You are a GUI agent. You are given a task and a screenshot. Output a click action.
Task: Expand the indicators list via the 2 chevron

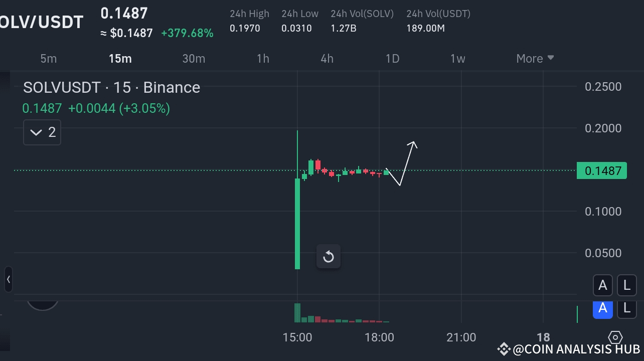coord(42,132)
